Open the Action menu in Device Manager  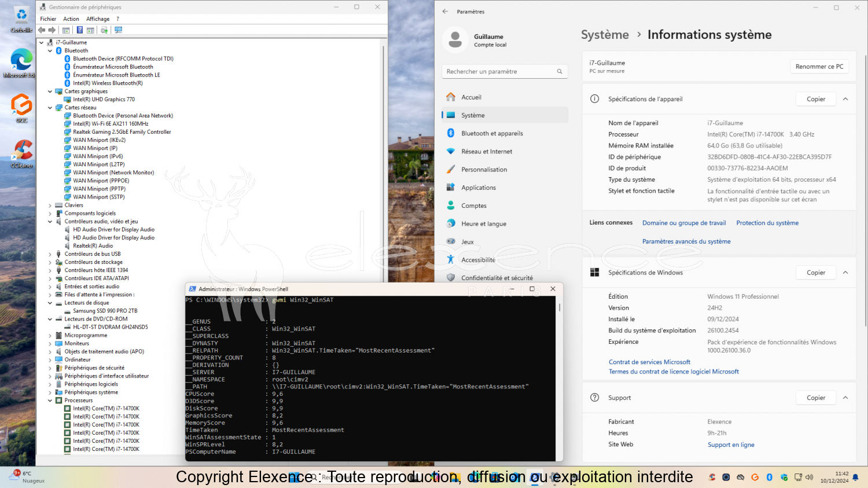click(x=71, y=19)
